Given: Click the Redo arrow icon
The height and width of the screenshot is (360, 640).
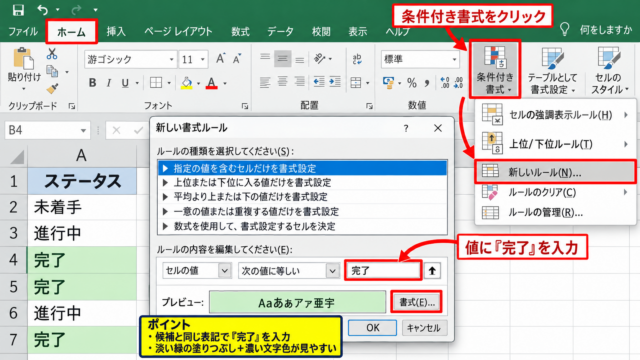Looking at the screenshot, I should [76, 9].
